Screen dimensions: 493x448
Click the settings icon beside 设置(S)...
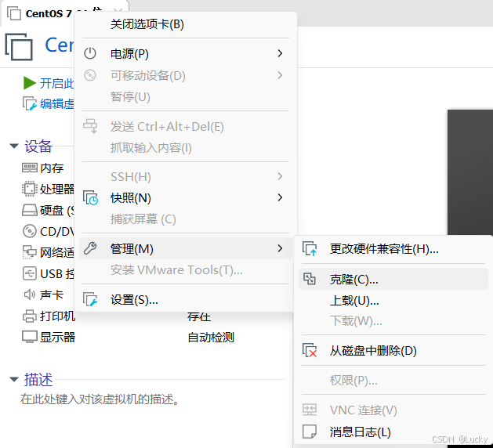click(x=90, y=299)
